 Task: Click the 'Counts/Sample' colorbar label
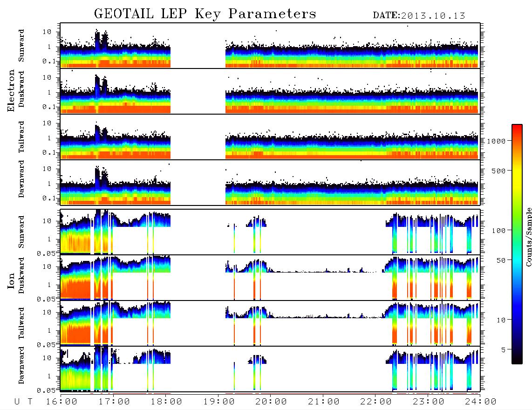click(x=528, y=237)
